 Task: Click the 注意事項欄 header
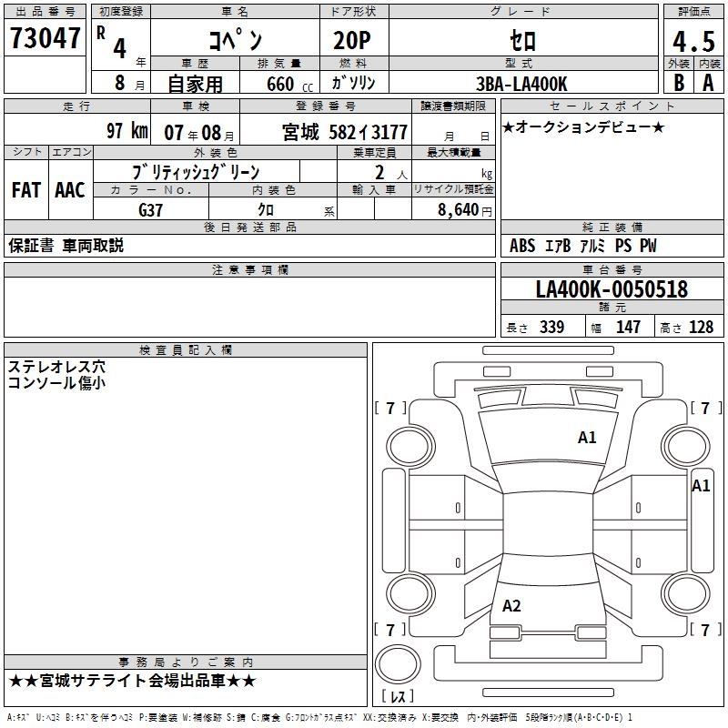249,269
